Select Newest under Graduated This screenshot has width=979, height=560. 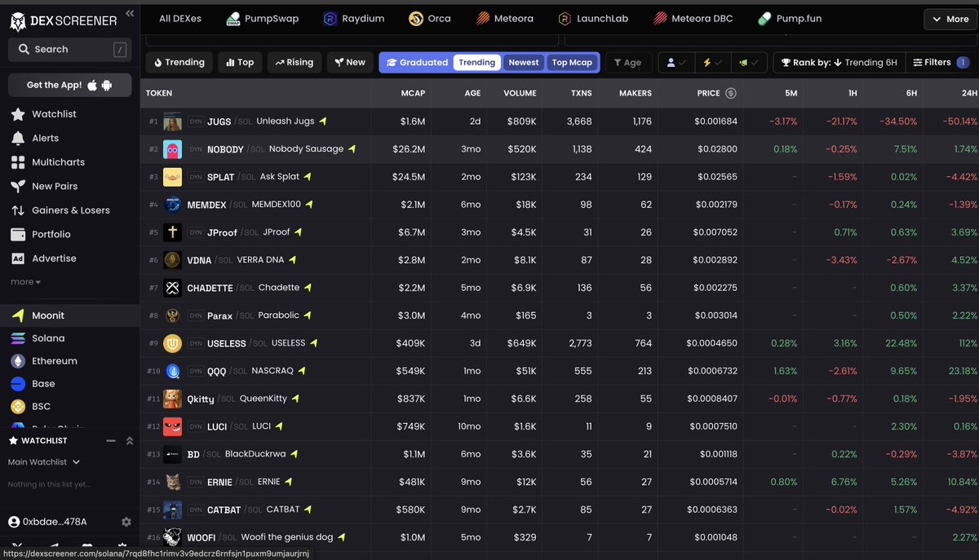[524, 62]
